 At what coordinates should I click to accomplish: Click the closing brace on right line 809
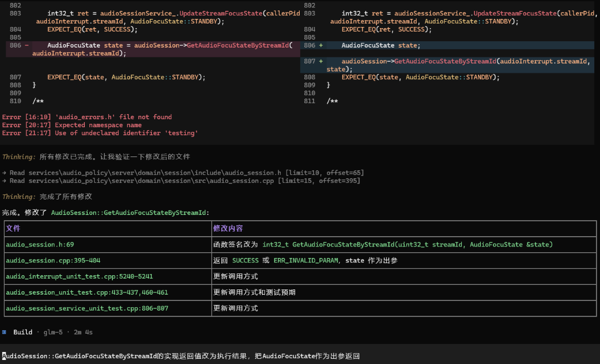(x=328, y=85)
